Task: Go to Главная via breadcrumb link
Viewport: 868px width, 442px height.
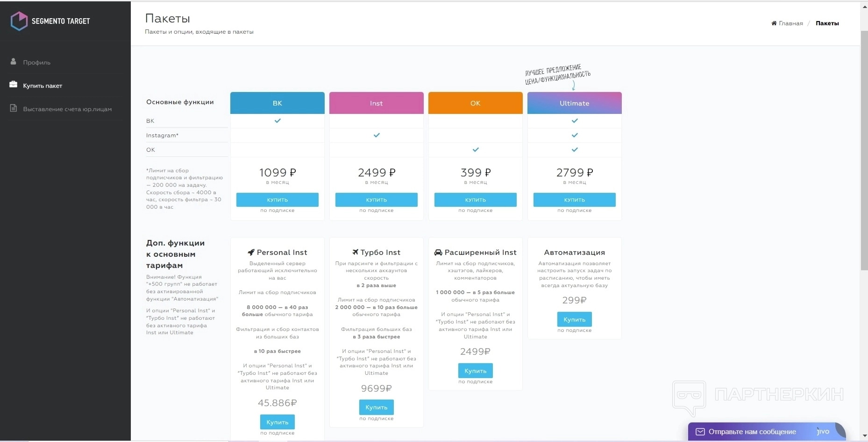Action: [790, 23]
